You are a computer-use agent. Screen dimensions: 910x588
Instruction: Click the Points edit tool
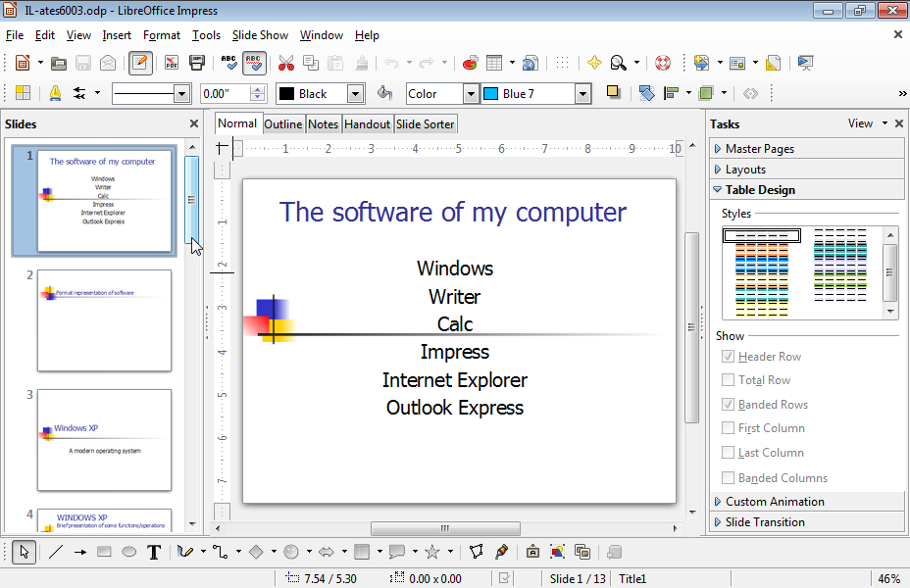click(x=477, y=552)
